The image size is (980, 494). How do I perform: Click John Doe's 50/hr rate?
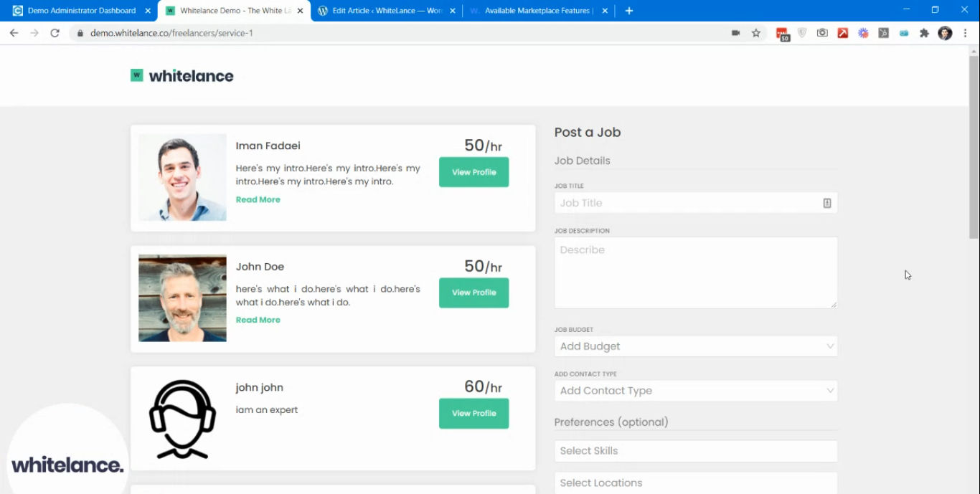click(x=483, y=266)
